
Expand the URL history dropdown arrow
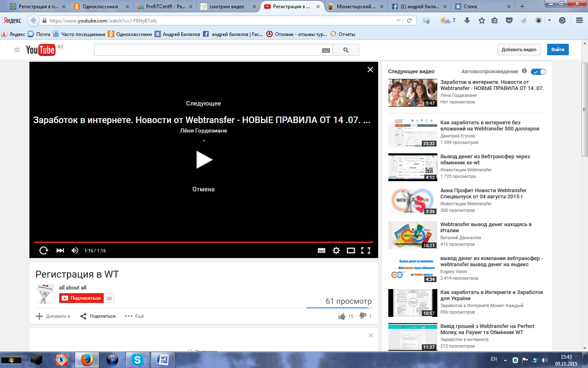(398, 20)
